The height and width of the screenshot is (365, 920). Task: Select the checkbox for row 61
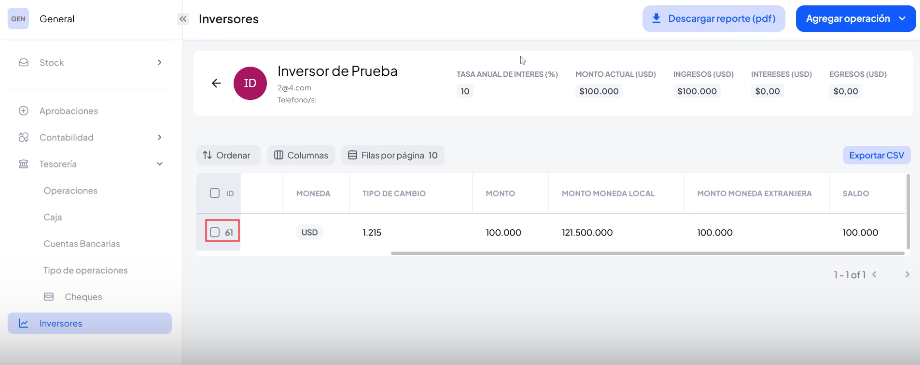click(x=215, y=232)
